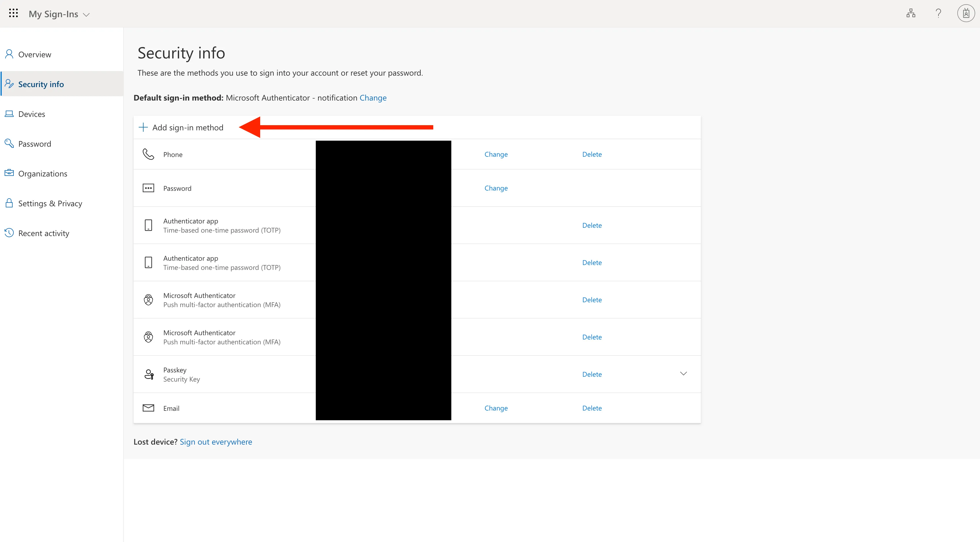Image resolution: width=980 pixels, height=542 pixels.
Task: Go to Devices in the sidebar
Action: click(32, 114)
